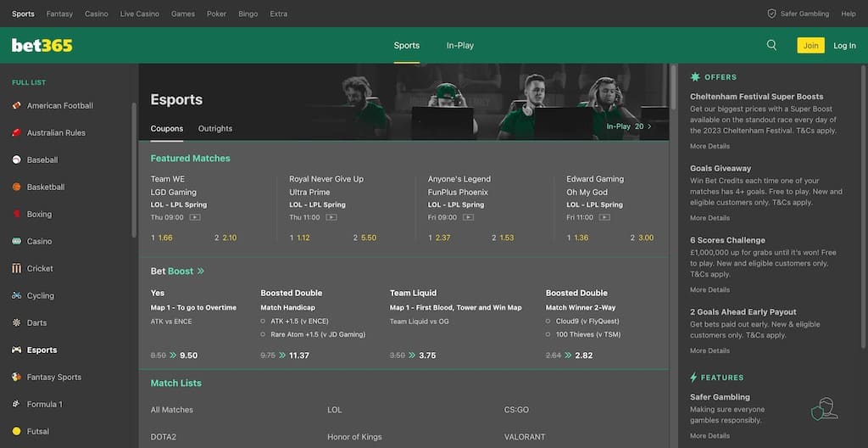Click the Safer Gambling shield icon
Image resolution: width=868 pixels, height=448 pixels.
[x=771, y=14]
